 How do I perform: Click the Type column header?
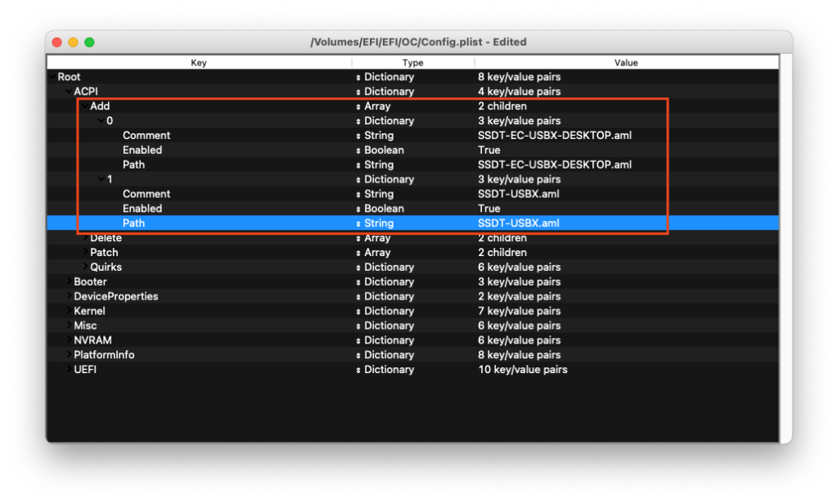pos(412,62)
